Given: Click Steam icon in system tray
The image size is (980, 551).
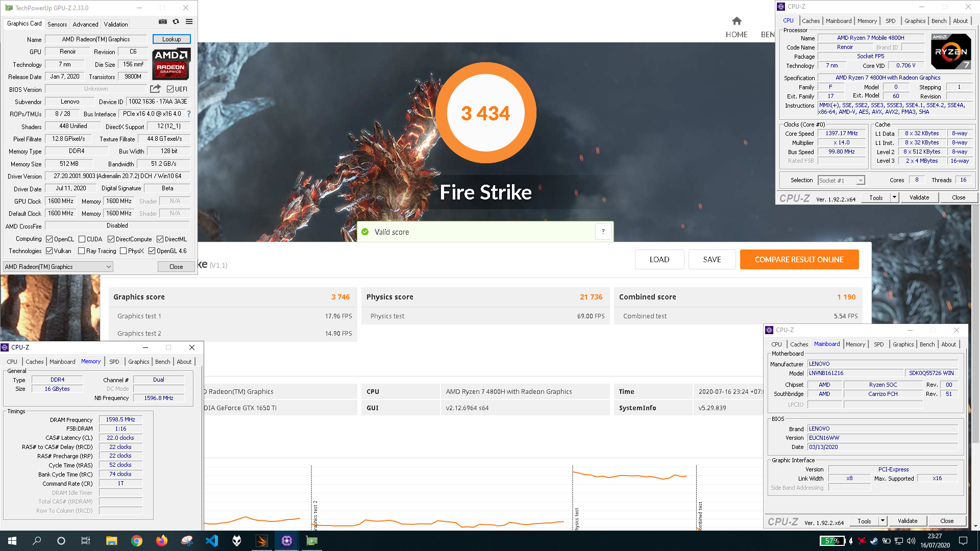Looking at the screenshot, I should tap(874, 541).
